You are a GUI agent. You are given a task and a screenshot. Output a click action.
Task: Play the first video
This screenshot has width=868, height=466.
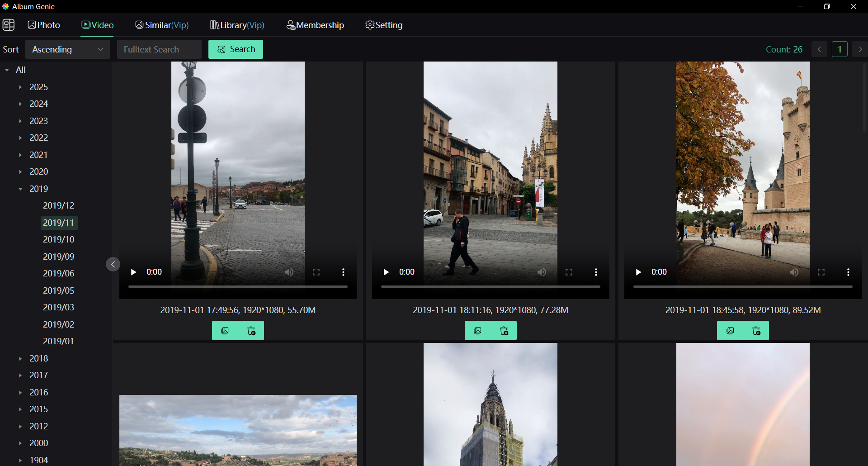133,272
